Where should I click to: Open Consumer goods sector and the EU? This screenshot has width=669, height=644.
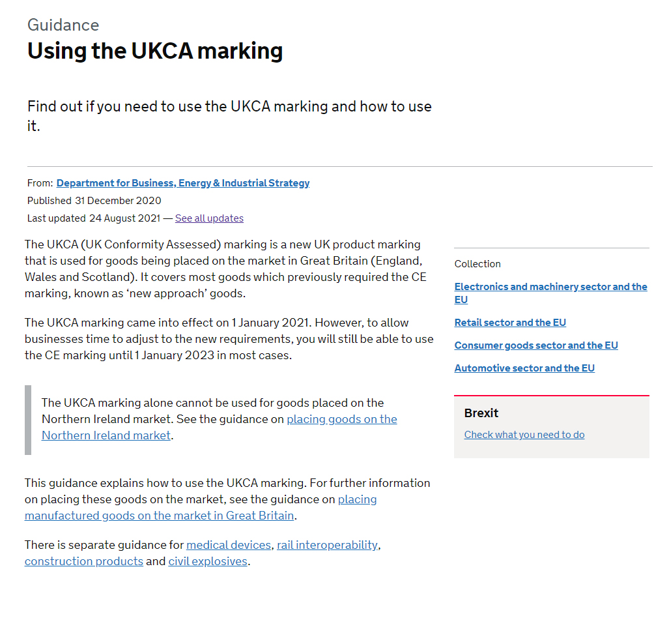tap(536, 345)
